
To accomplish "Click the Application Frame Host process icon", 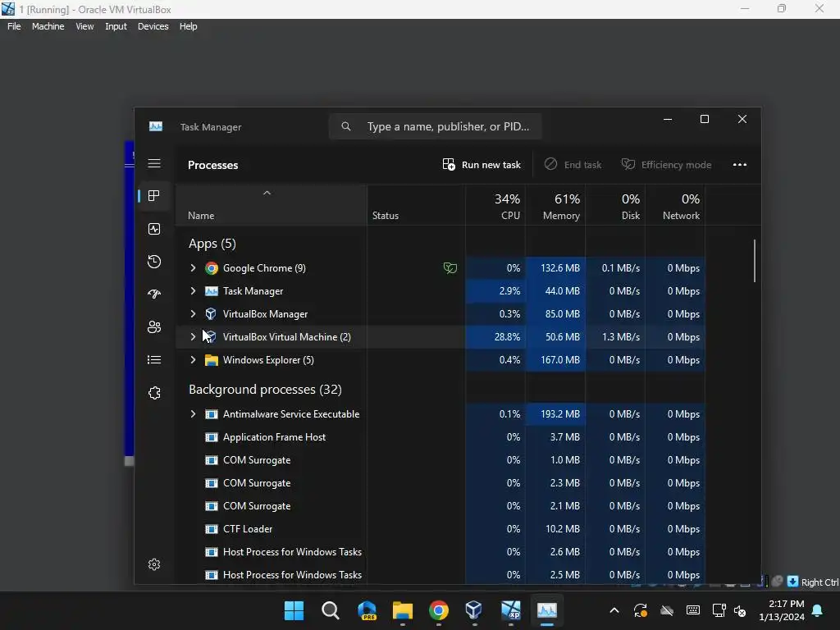I will tap(212, 437).
